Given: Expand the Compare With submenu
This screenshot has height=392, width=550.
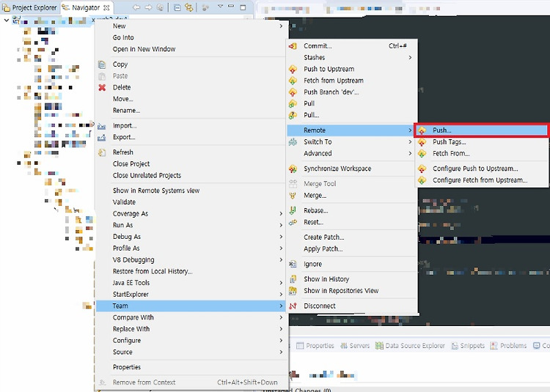Looking at the screenshot, I should click(281, 317).
